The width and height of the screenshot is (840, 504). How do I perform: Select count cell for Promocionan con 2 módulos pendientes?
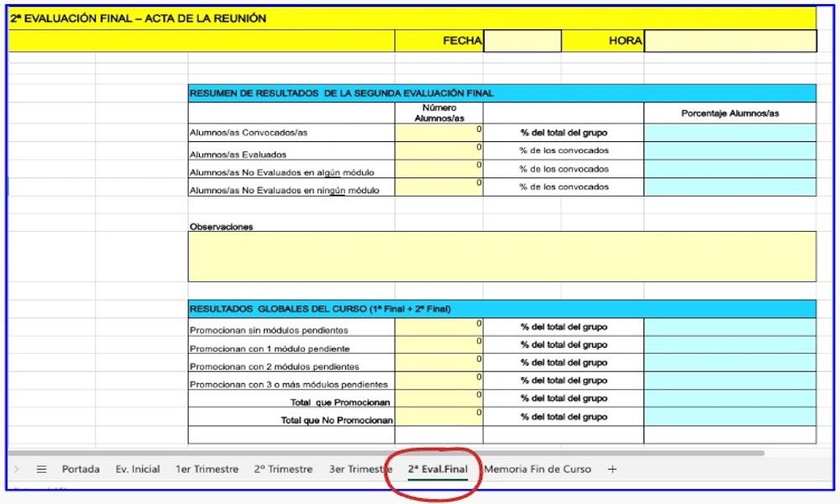tap(438, 363)
